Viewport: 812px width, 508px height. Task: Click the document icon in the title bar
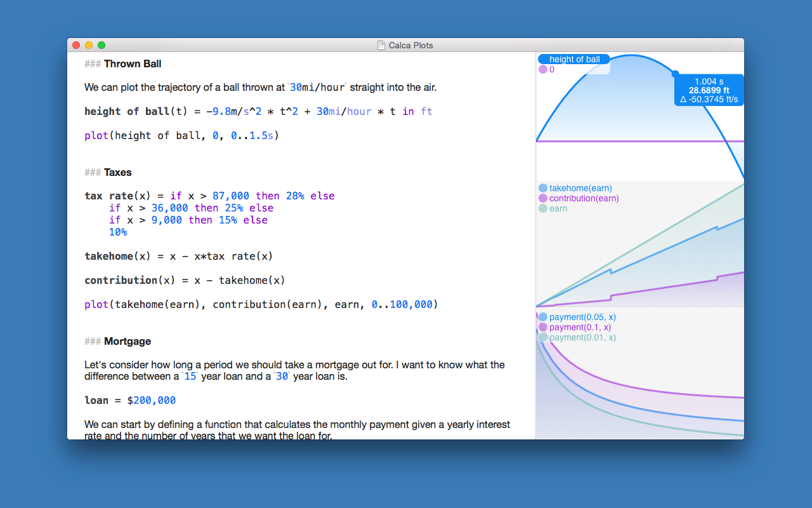coord(381,45)
